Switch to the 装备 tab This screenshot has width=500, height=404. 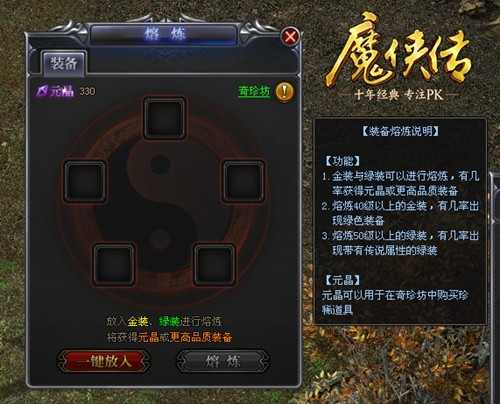[64, 63]
